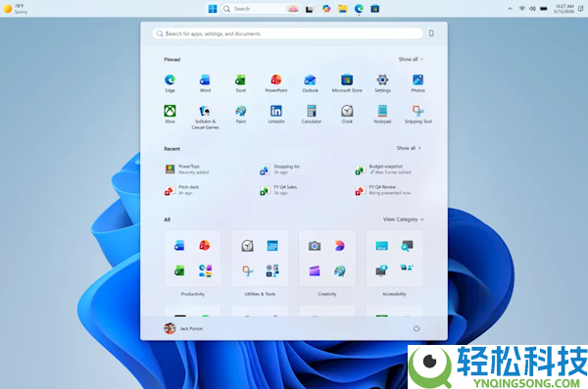
Task: Launch LinkedIn pinned app
Action: pos(276,114)
